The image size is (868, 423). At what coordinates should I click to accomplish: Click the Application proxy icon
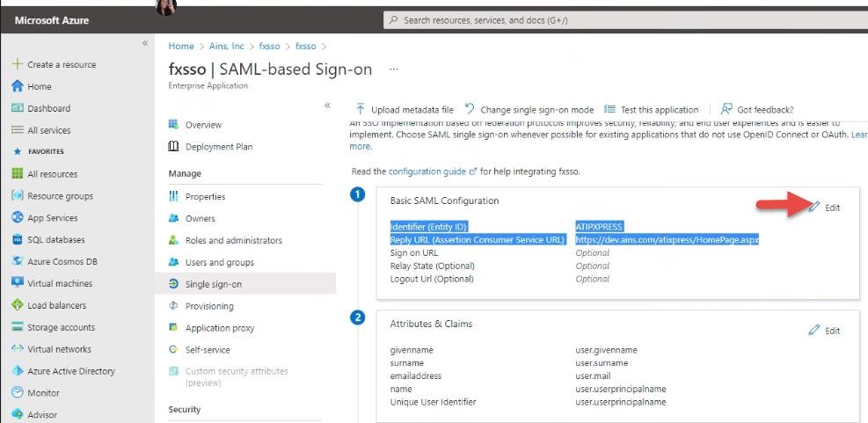(173, 328)
